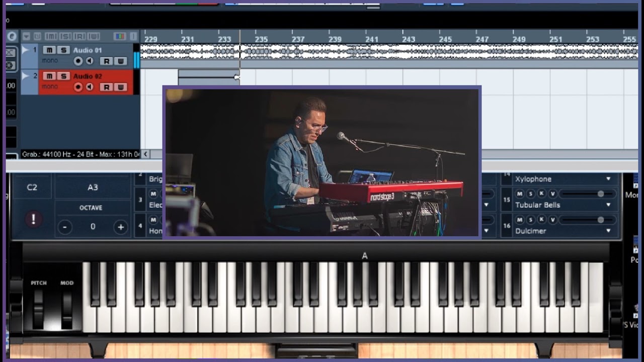This screenshot has width=644, height=362.
Task: Enable monitoring on Audio 01 track
Action: click(x=90, y=61)
